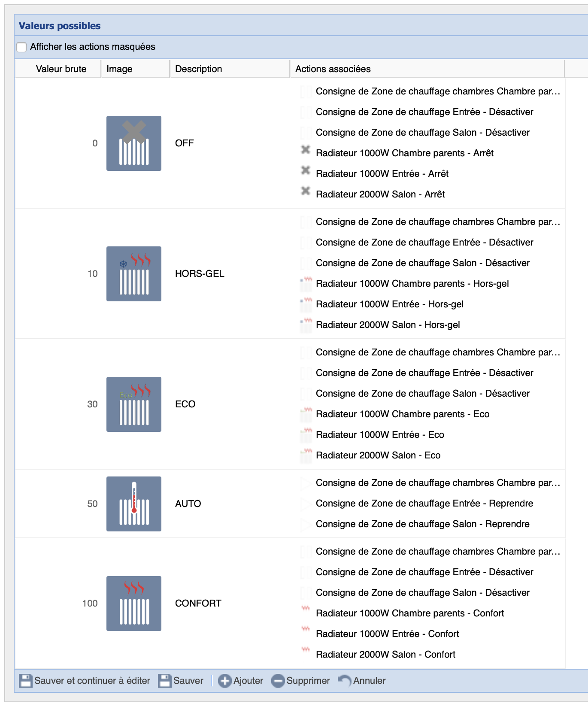Click the floppy icon beside Sauver

pyautogui.click(x=165, y=681)
